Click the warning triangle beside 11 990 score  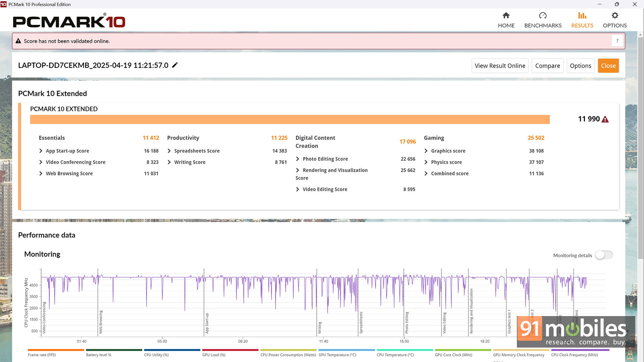605,119
